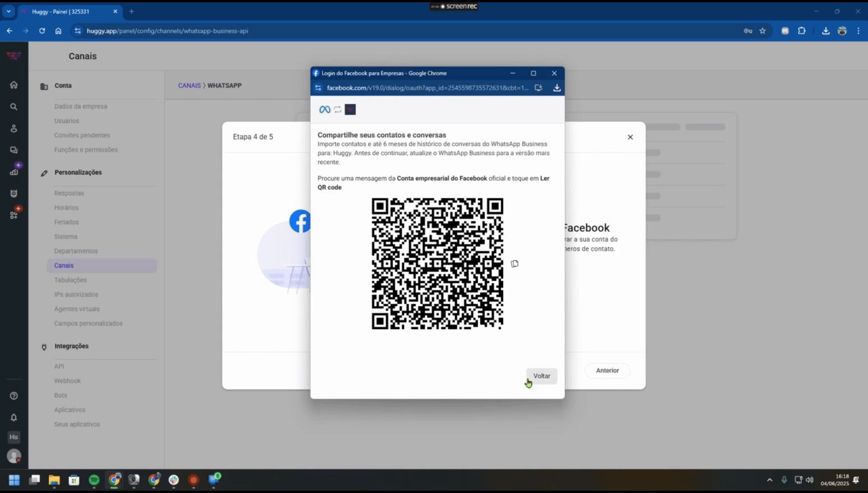
Task: Open Agentes virtuais settings item
Action: tap(77, 309)
